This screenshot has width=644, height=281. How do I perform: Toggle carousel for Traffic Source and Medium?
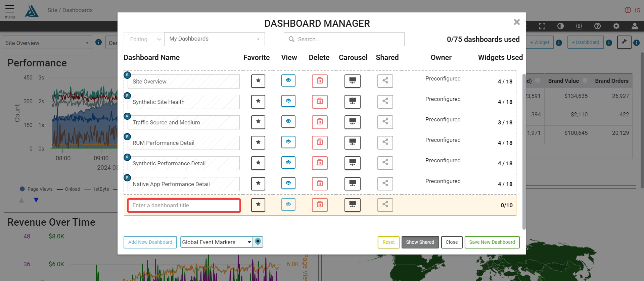coord(353,122)
